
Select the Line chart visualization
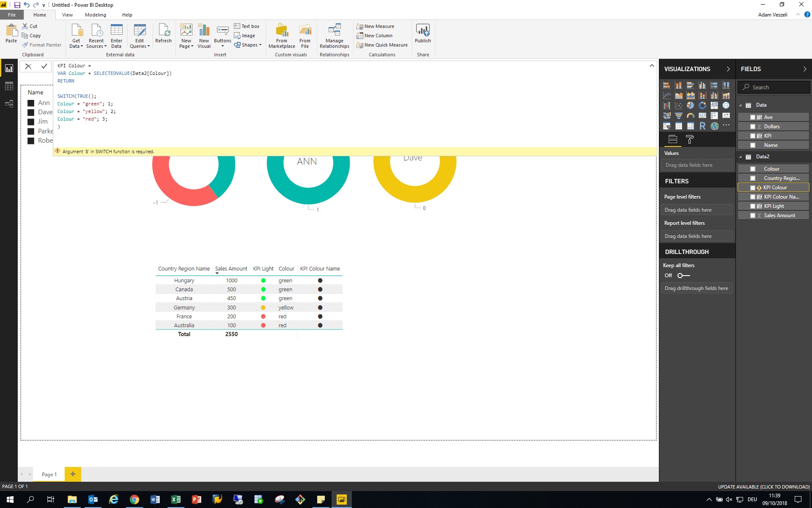[x=667, y=95]
